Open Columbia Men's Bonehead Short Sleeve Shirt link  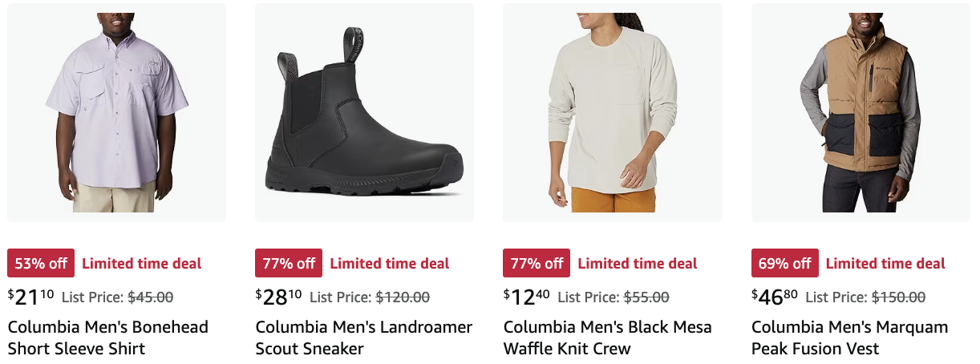tap(108, 338)
